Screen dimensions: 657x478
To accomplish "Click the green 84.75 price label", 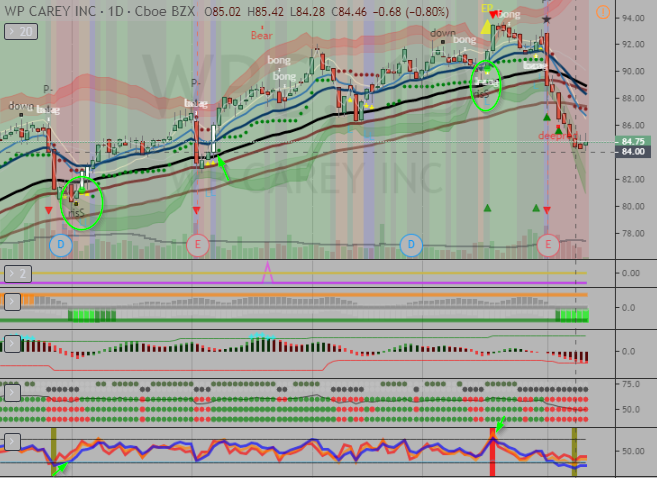I will [x=633, y=141].
